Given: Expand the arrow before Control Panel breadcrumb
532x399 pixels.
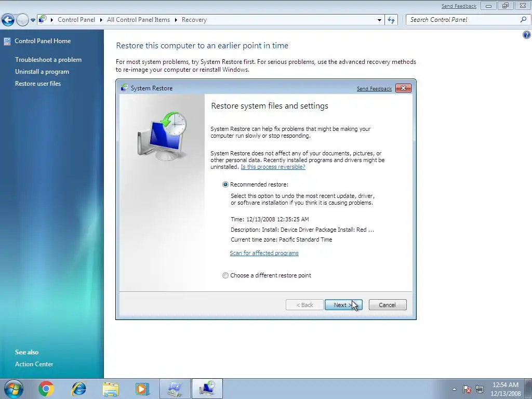Looking at the screenshot, I should pyautogui.click(x=52, y=20).
